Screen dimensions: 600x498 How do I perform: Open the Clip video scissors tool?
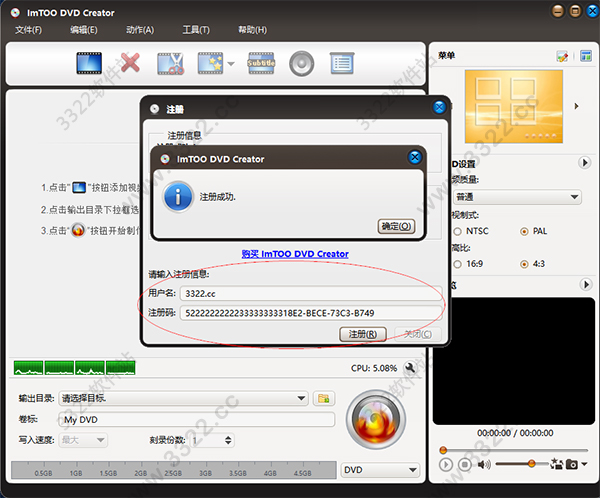click(171, 64)
